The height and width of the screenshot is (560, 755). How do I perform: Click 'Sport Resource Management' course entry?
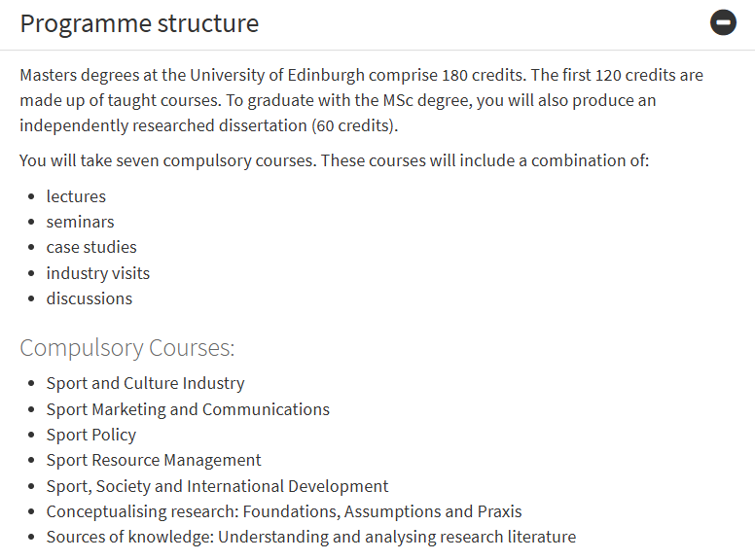click(154, 461)
